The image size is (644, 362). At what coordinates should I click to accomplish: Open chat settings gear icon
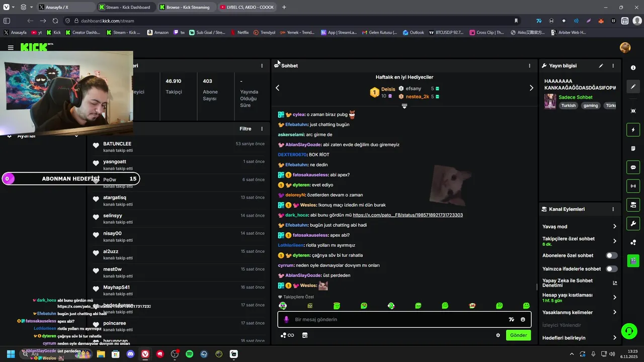point(498,335)
